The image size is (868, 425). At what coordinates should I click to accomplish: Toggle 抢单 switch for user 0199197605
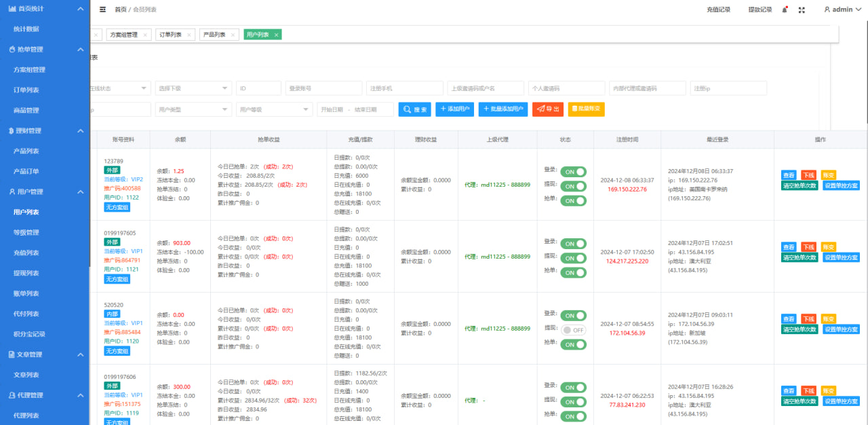tap(573, 273)
